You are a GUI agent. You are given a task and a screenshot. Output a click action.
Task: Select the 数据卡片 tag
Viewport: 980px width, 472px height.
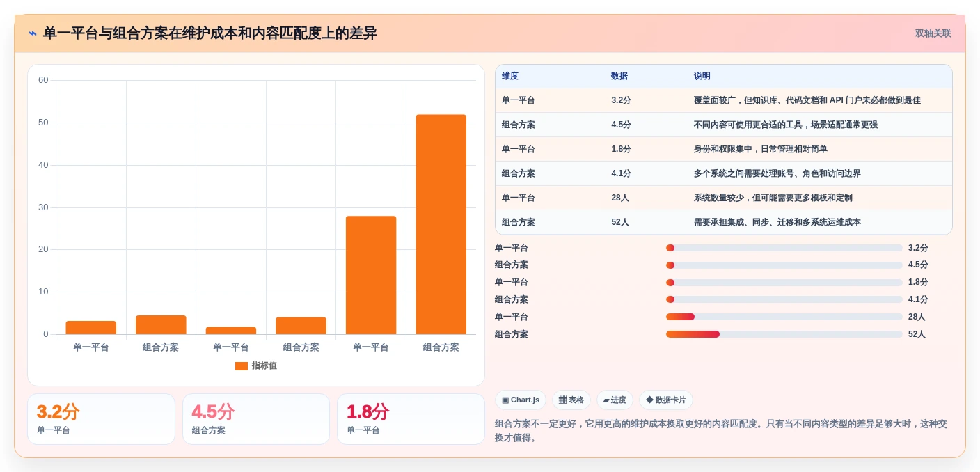pyautogui.click(x=666, y=400)
